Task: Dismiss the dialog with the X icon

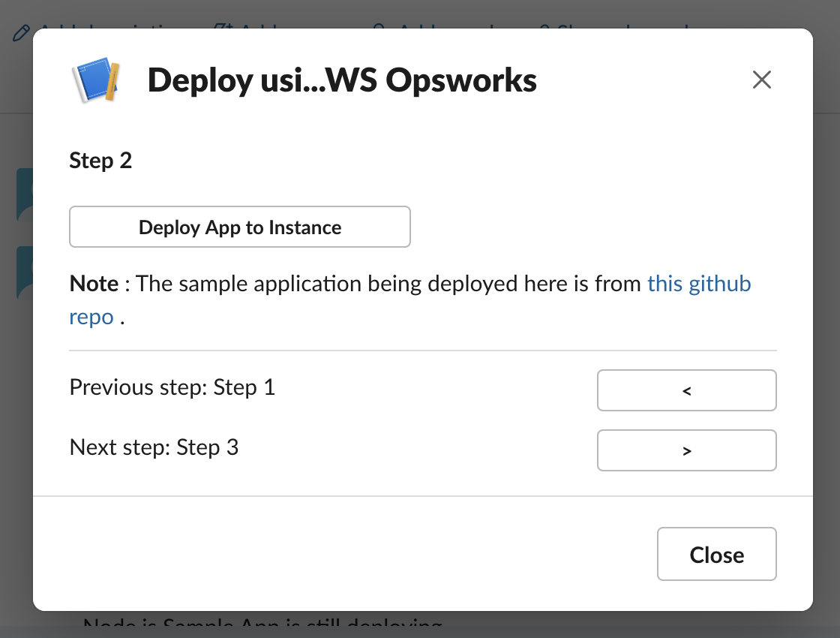Action: [x=761, y=80]
